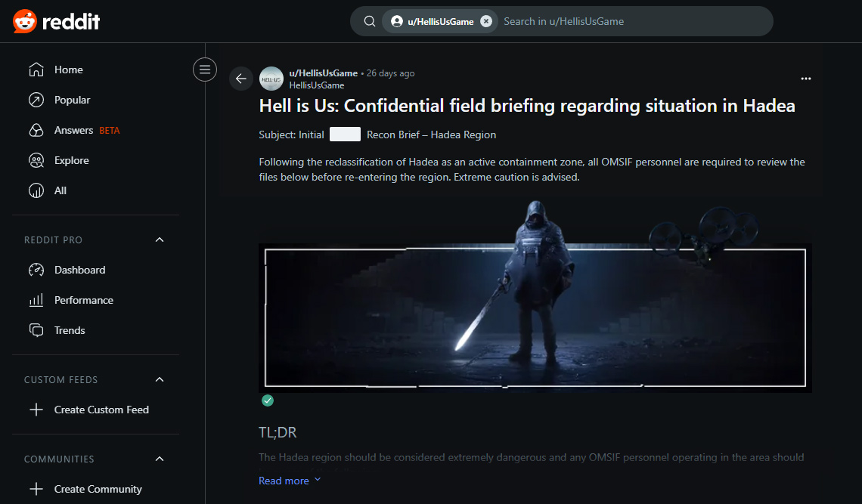Open the Explore page
The height and width of the screenshot is (504, 862).
(x=72, y=160)
